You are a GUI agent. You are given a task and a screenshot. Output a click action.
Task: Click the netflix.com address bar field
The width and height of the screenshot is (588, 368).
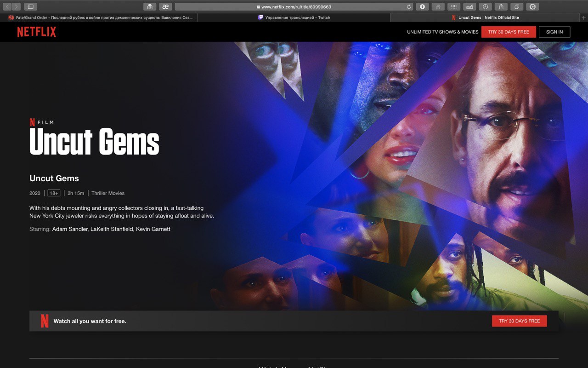(294, 7)
